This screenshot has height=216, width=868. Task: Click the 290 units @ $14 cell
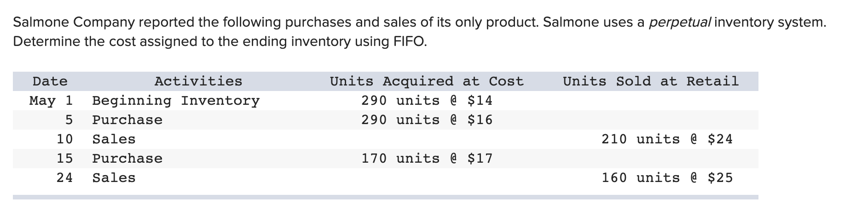point(427,100)
